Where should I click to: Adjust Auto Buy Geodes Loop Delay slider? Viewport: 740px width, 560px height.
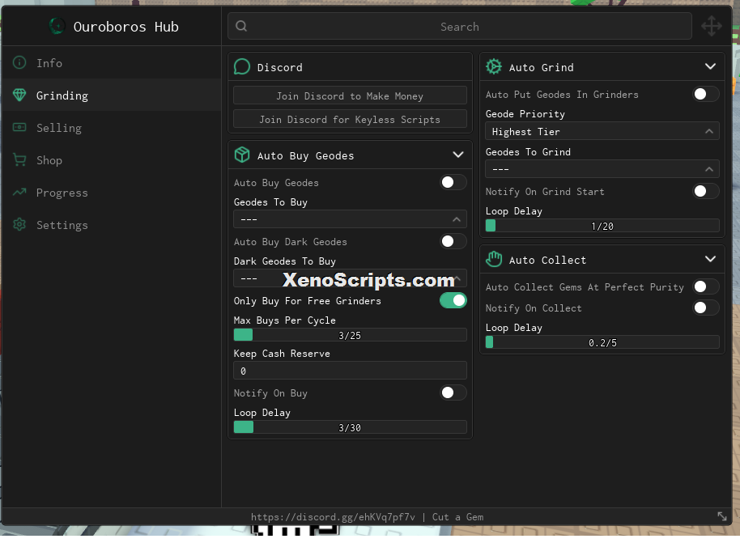(351, 427)
